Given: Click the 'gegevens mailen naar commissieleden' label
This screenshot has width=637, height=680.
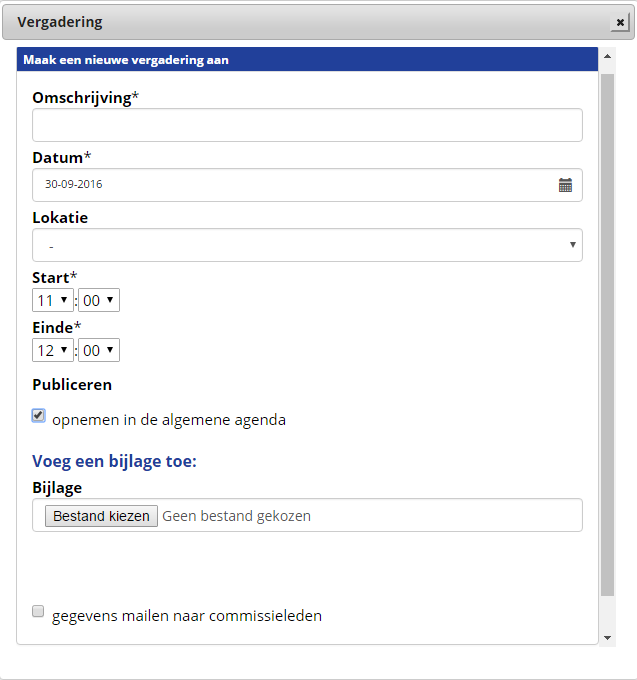Looking at the screenshot, I should coord(187,616).
